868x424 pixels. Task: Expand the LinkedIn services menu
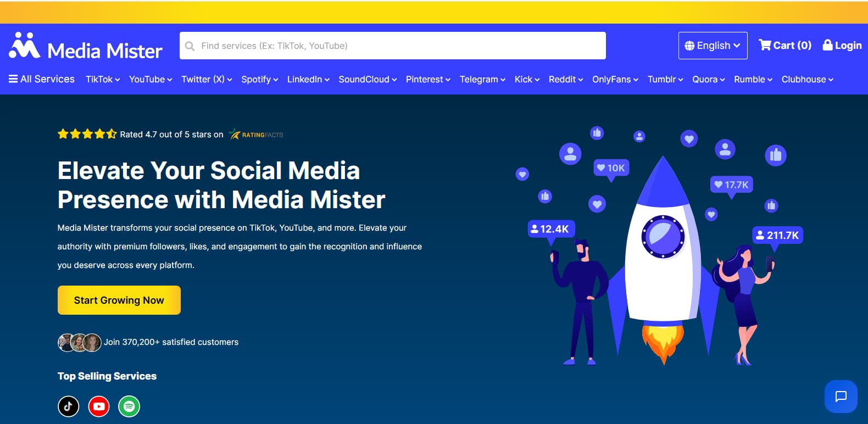click(x=308, y=79)
